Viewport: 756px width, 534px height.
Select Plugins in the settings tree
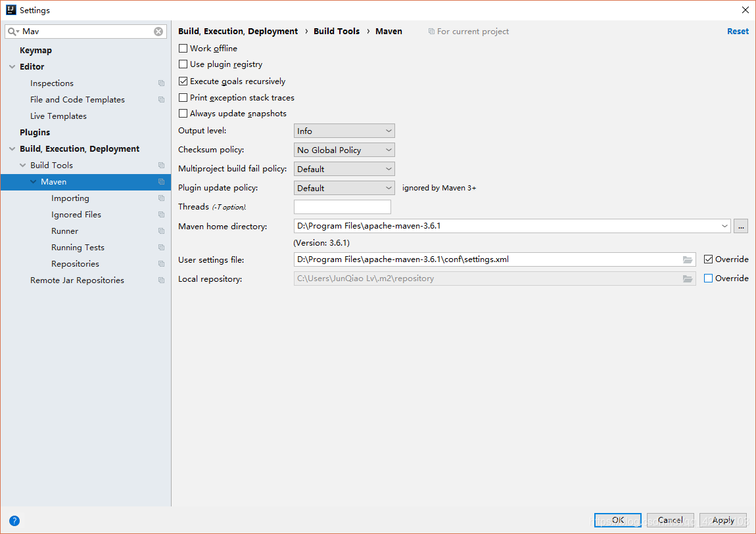(35, 133)
